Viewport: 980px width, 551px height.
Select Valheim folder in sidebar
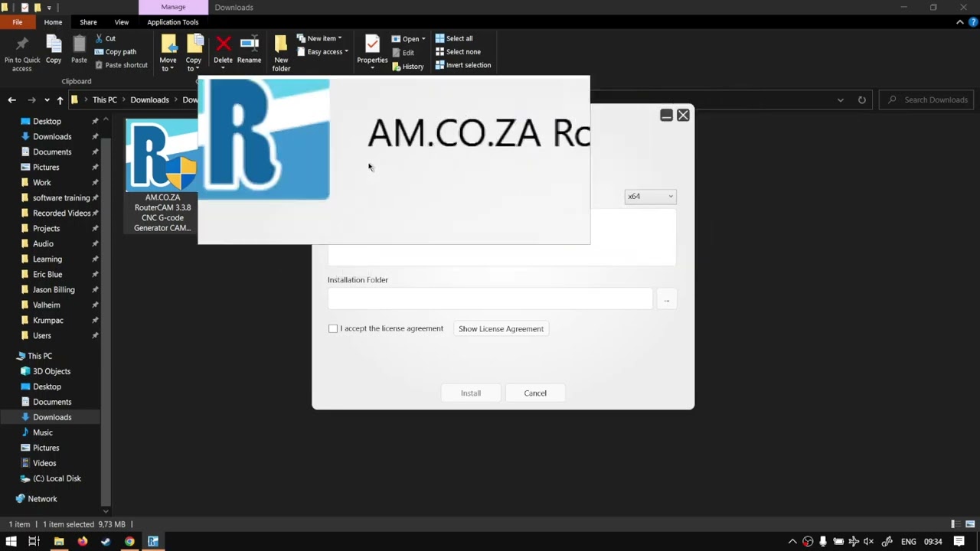pos(46,305)
